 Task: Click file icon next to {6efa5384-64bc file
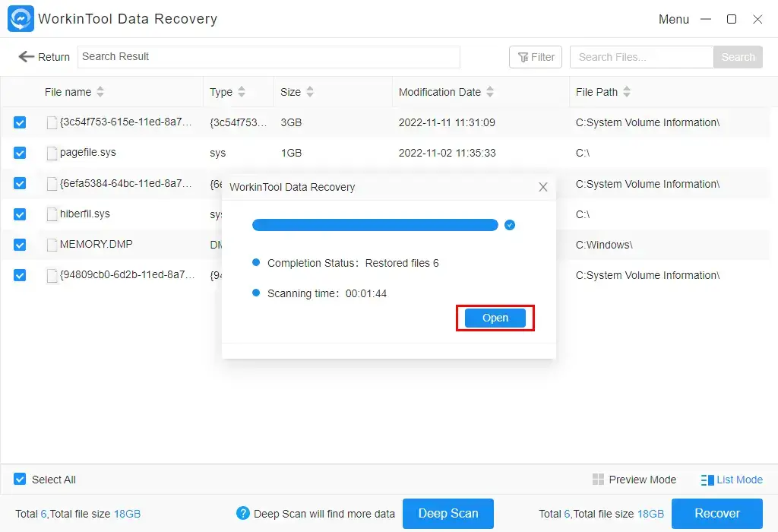click(52, 184)
